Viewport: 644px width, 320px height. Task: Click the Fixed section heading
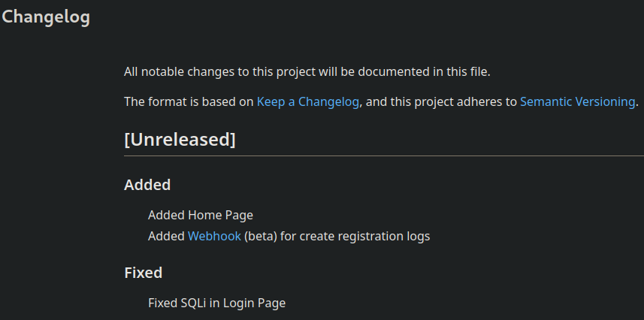(143, 273)
